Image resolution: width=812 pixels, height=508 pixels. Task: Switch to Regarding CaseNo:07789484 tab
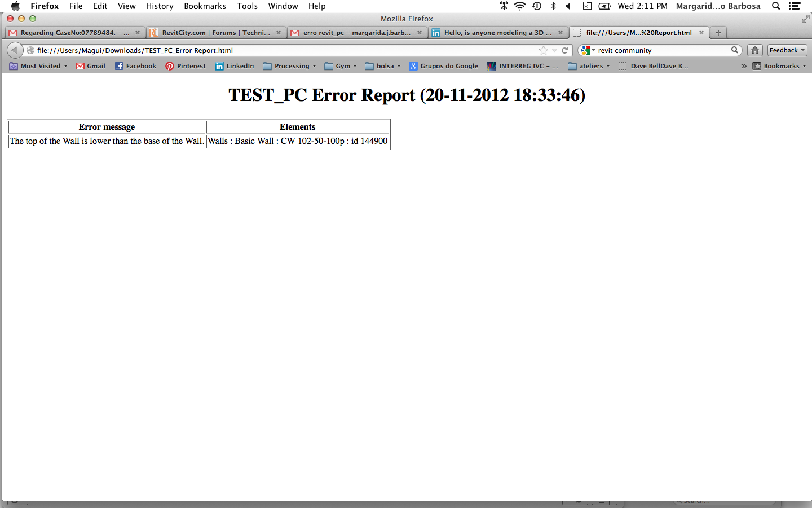(74, 33)
